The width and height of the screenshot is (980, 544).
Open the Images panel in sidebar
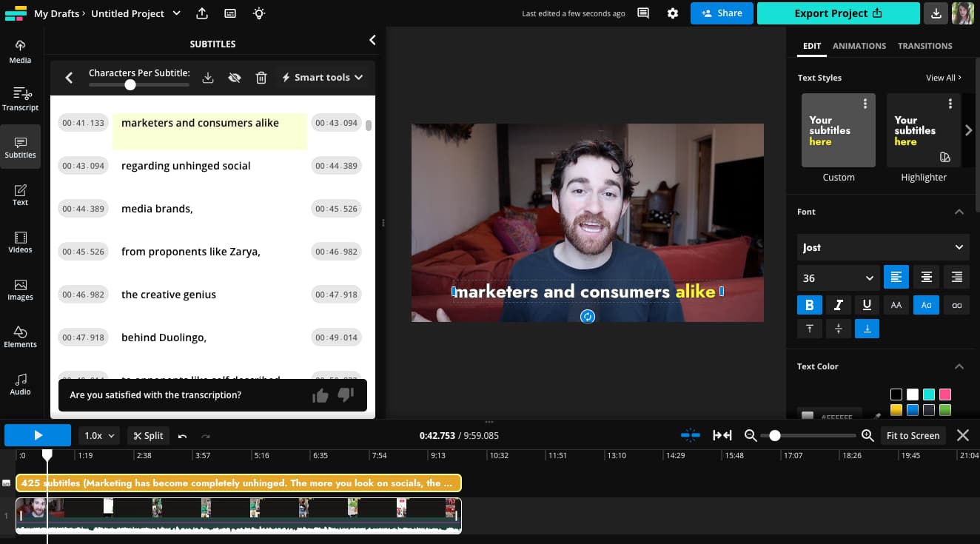20,289
